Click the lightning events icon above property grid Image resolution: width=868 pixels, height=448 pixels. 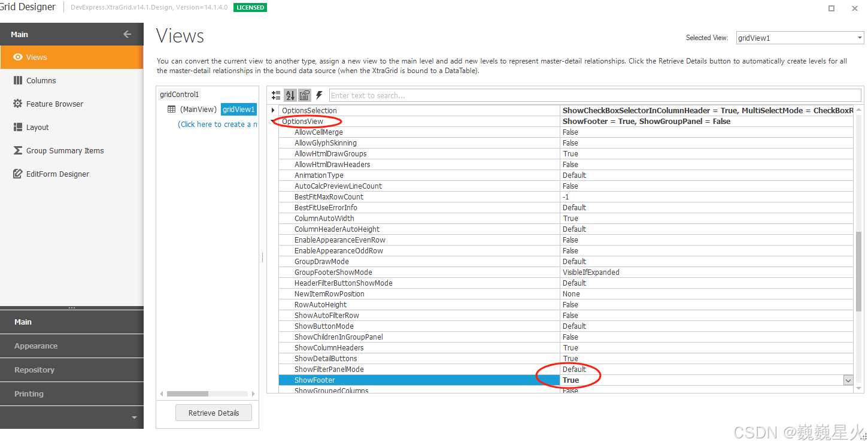click(320, 95)
